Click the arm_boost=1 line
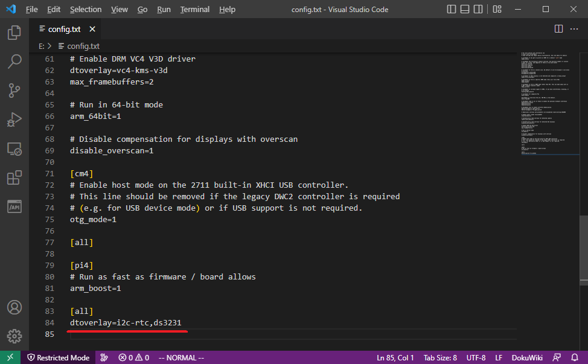The image size is (588, 364). pyautogui.click(x=95, y=289)
